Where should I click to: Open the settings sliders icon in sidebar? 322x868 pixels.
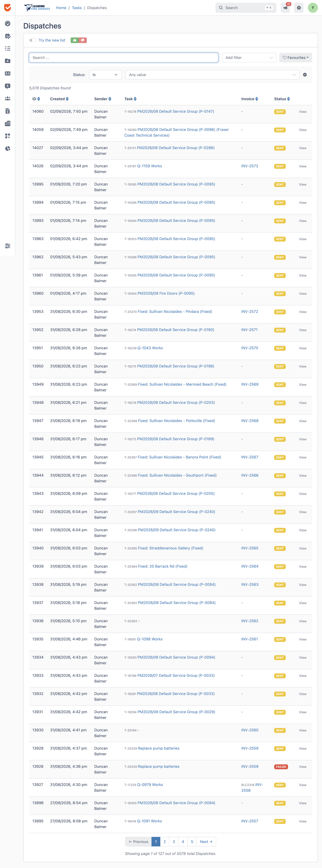pyautogui.click(x=7, y=246)
